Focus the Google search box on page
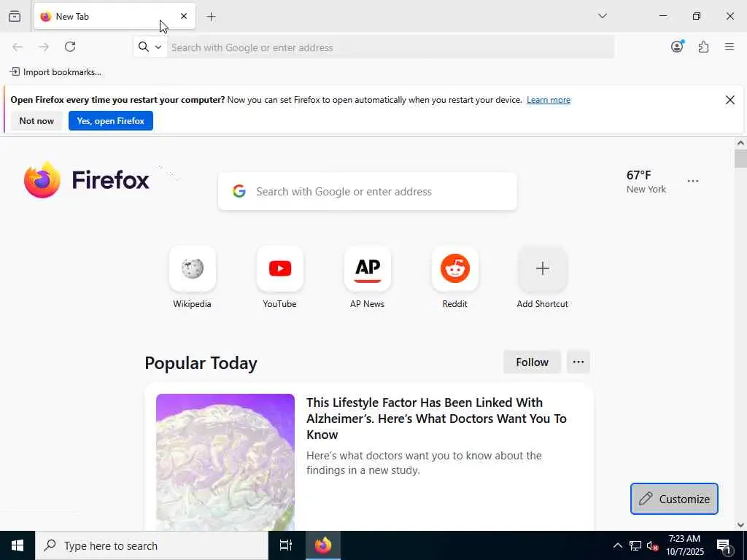747x560 pixels. tap(368, 192)
